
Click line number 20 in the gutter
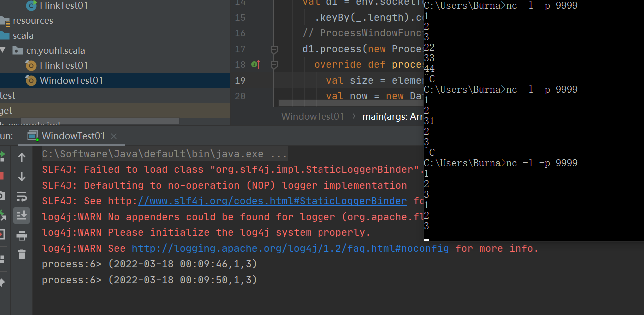[x=240, y=96]
